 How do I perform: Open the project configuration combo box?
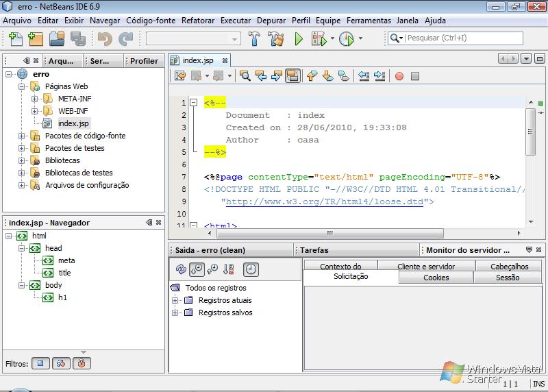(x=193, y=38)
